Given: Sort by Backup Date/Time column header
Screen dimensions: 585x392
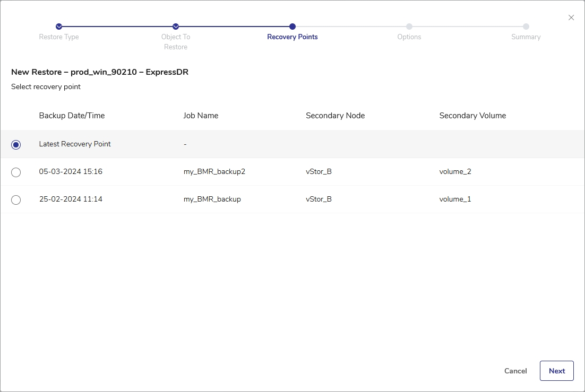Looking at the screenshot, I should [x=72, y=116].
